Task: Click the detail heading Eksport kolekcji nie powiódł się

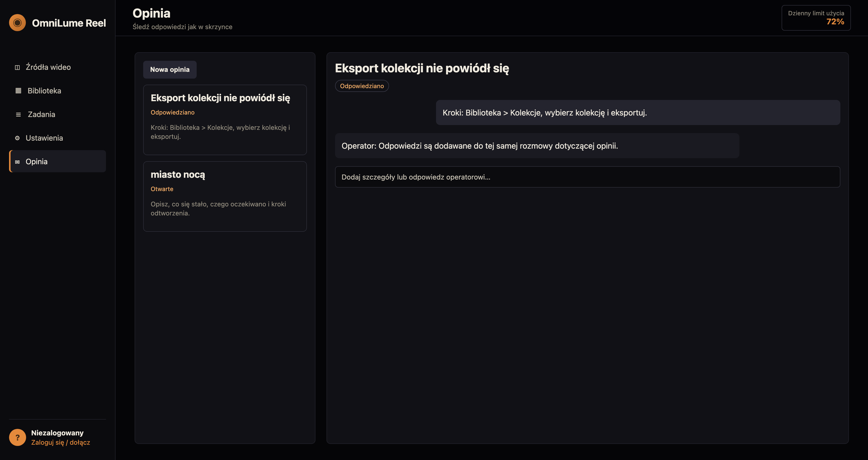Action: point(422,68)
